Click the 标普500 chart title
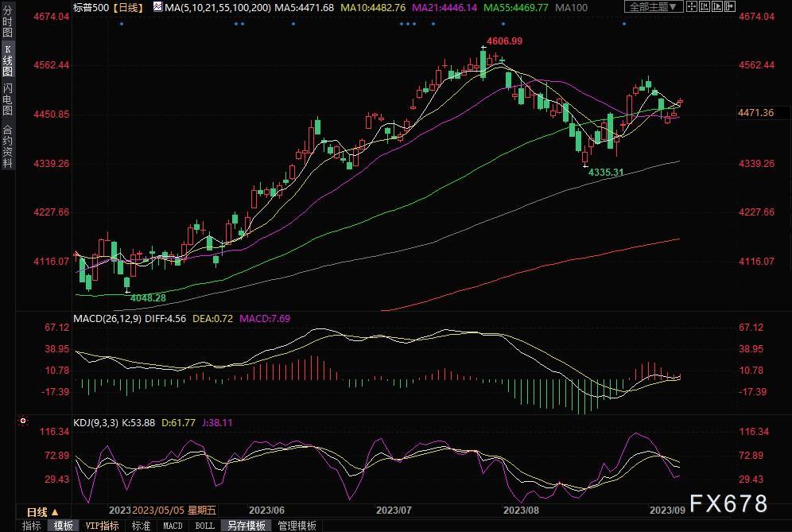The height and width of the screenshot is (532, 792). pos(91,8)
